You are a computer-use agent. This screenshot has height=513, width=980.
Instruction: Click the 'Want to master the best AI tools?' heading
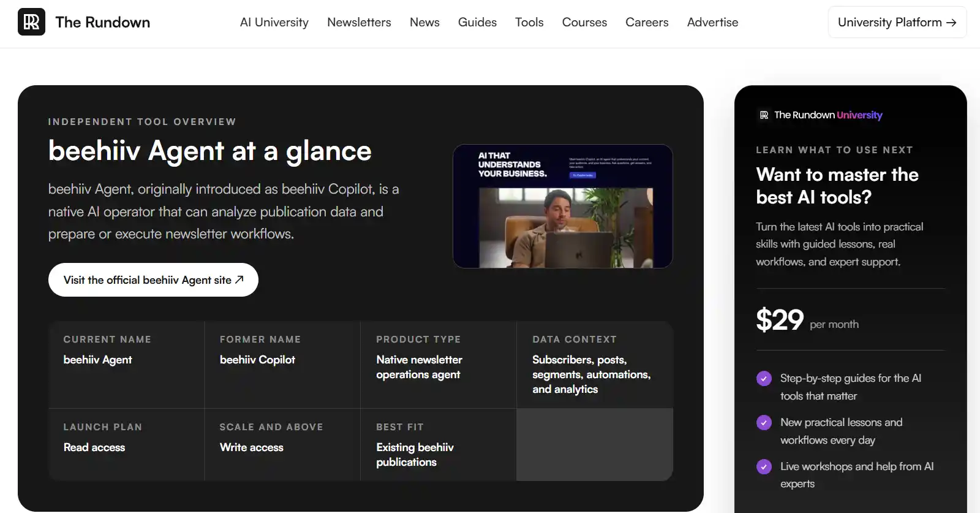(x=837, y=186)
